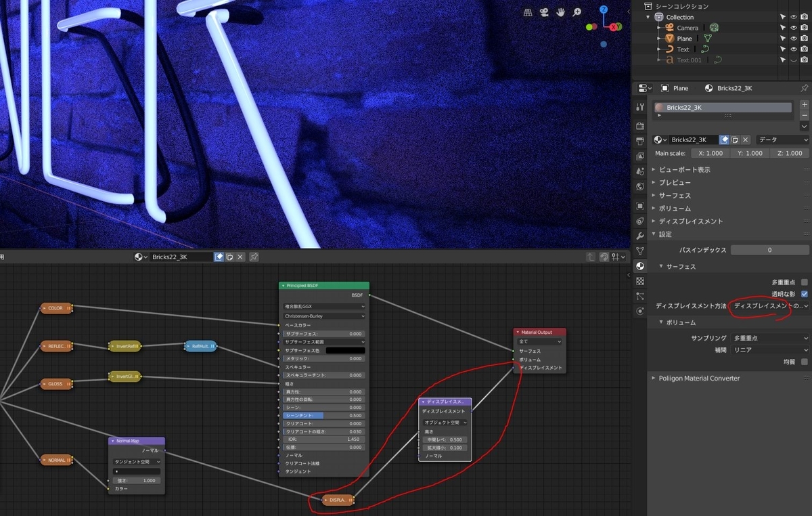The width and height of the screenshot is (812, 516).
Task: Open the 補間 リニア dropdown
Action: (770, 350)
